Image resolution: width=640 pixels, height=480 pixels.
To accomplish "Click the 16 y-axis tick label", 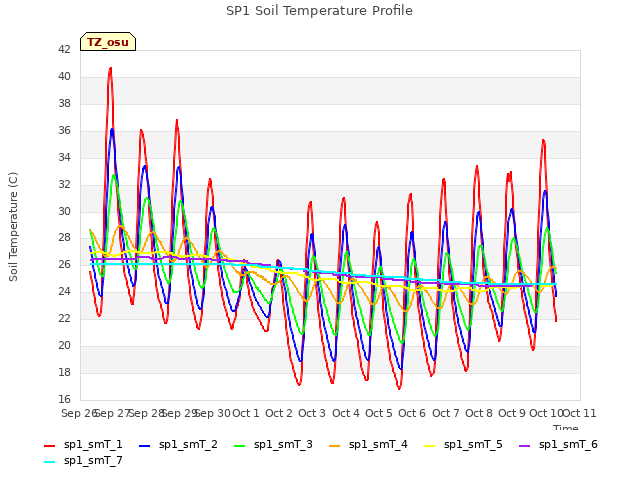I will (64, 399).
